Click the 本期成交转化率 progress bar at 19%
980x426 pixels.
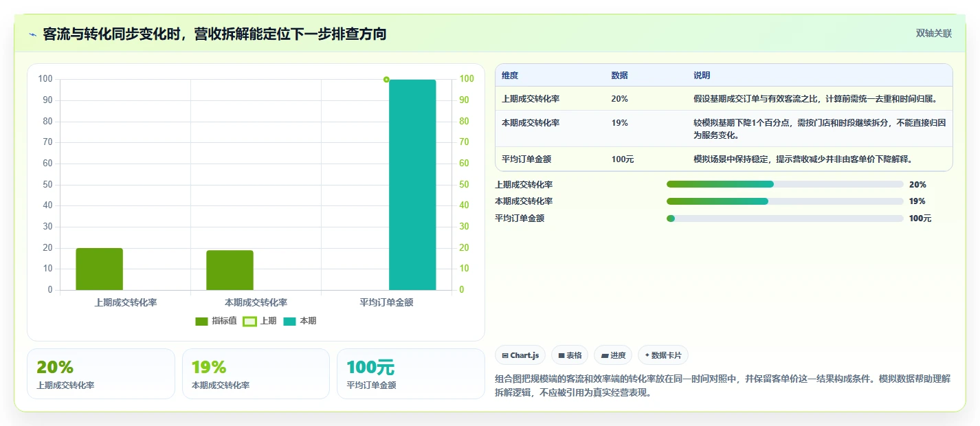[x=785, y=201]
